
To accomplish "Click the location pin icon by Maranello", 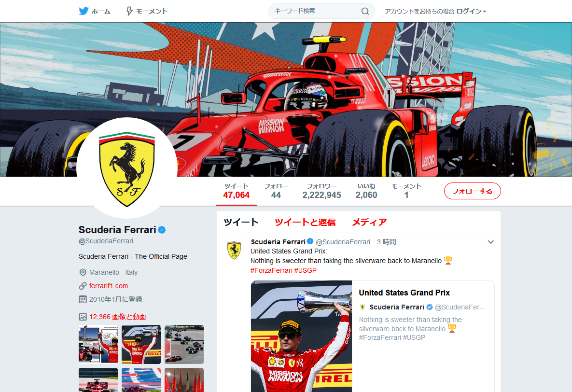I will click(83, 272).
